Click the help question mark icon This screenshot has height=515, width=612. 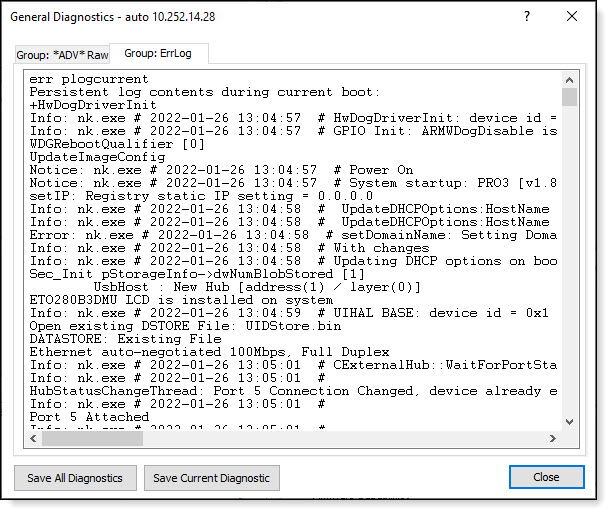[x=527, y=17]
